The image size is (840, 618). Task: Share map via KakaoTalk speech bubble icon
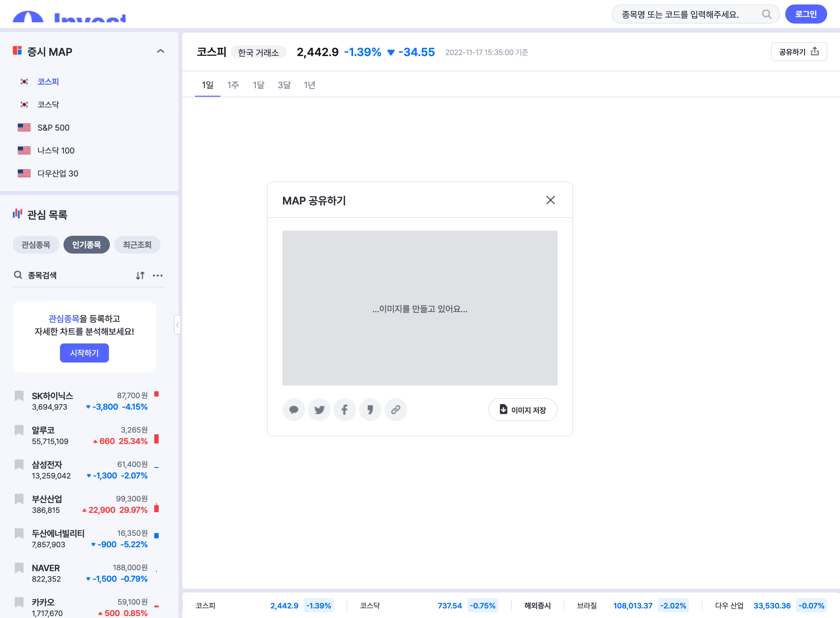coord(294,410)
